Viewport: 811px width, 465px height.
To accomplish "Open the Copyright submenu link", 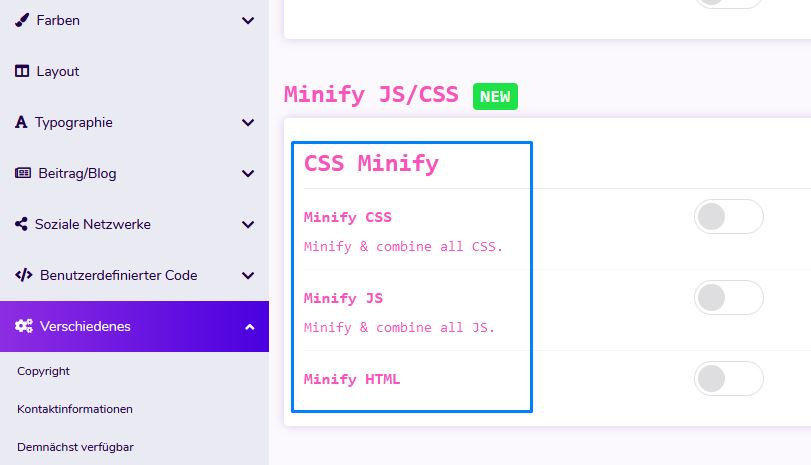I will click(43, 371).
